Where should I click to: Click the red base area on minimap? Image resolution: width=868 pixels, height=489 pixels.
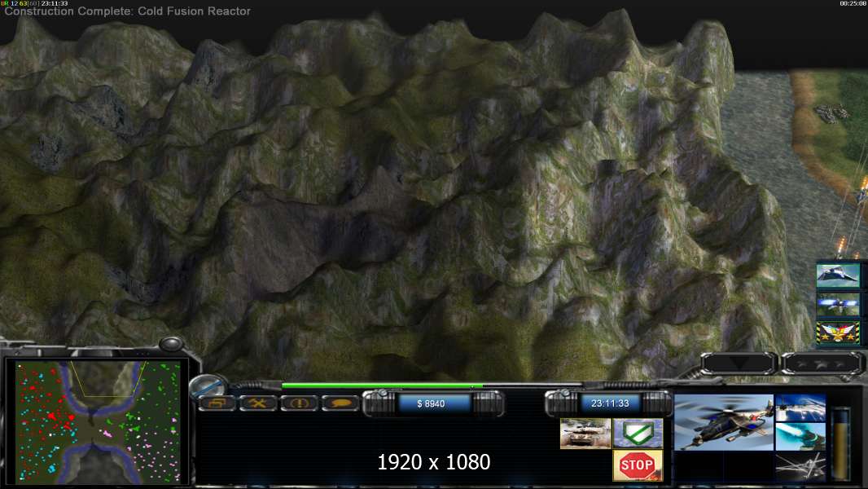[x=58, y=417]
